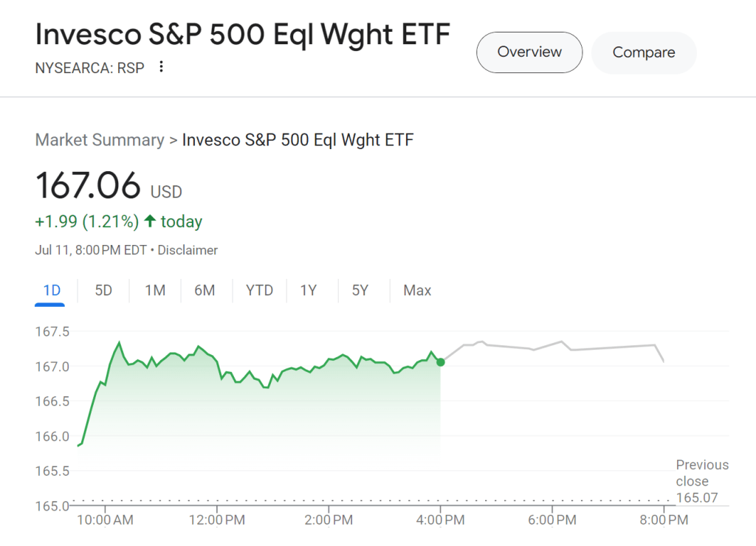Click the green up arrow next to today
The width and height of the screenshot is (756, 546).
[x=150, y=221]
